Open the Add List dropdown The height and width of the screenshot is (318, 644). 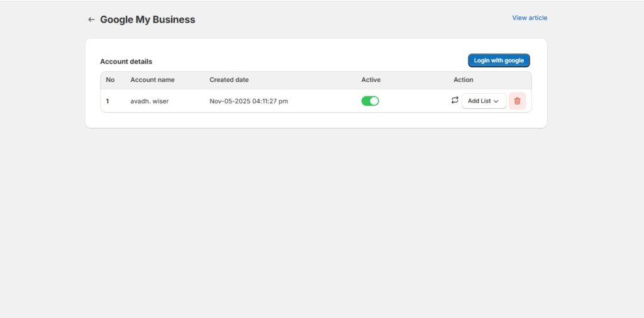coord(483,101)
